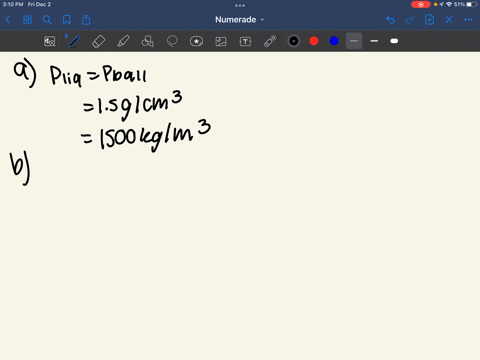Open the search magnifier

coord(47,20)
